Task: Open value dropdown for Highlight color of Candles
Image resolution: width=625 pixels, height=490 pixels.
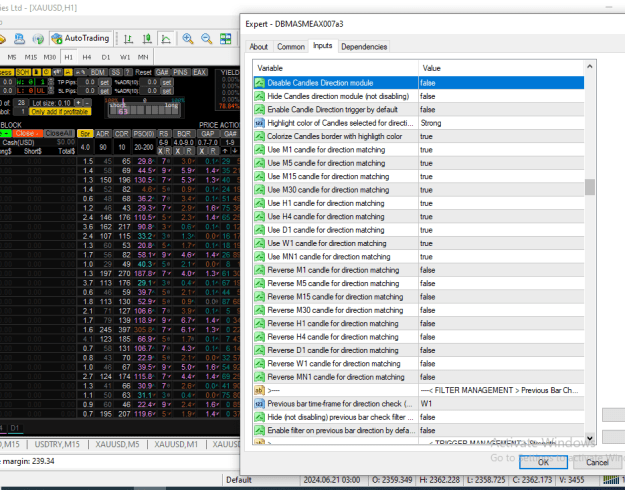Action: click(x=501, y=123)
